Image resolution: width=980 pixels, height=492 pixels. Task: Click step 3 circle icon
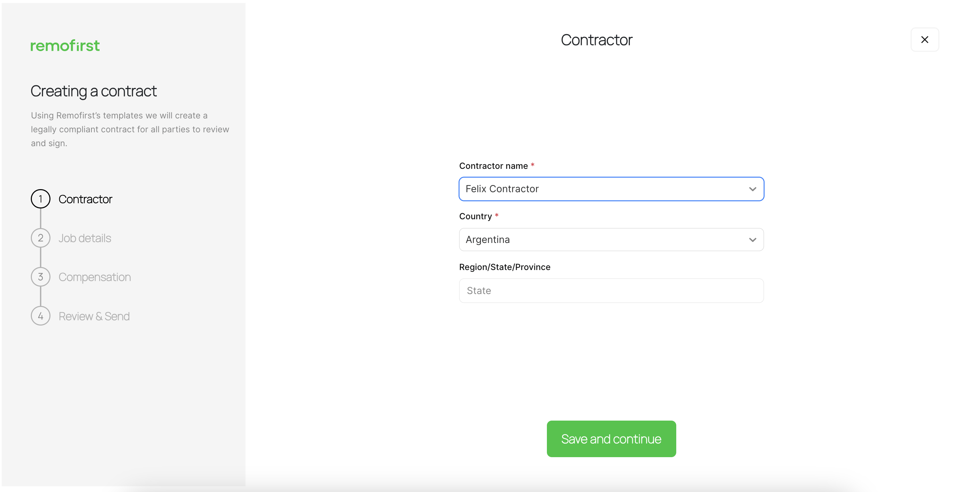point(40,277)
